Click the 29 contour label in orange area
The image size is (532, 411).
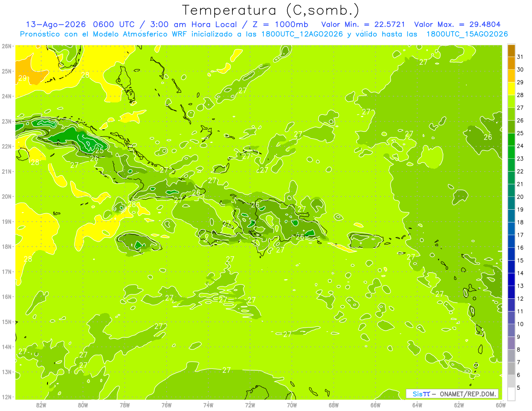[x=22, y=78]
